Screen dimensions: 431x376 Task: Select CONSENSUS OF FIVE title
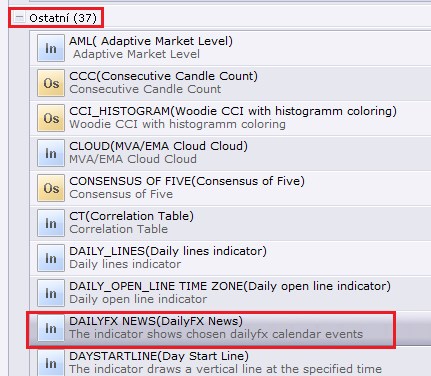coord(187,181)
